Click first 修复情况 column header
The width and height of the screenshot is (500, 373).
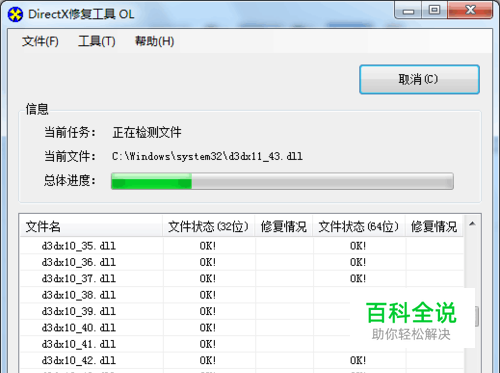click(x=284, y=227)
